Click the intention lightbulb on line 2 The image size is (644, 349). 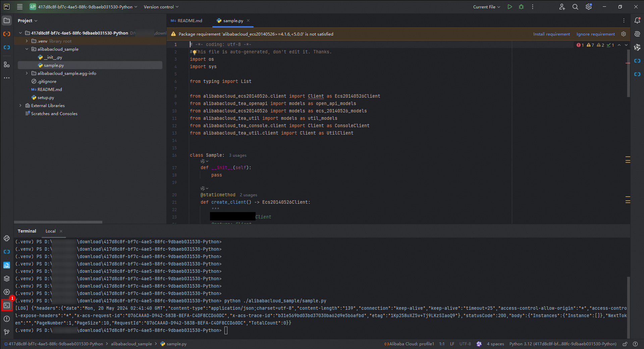click(195, 52)
